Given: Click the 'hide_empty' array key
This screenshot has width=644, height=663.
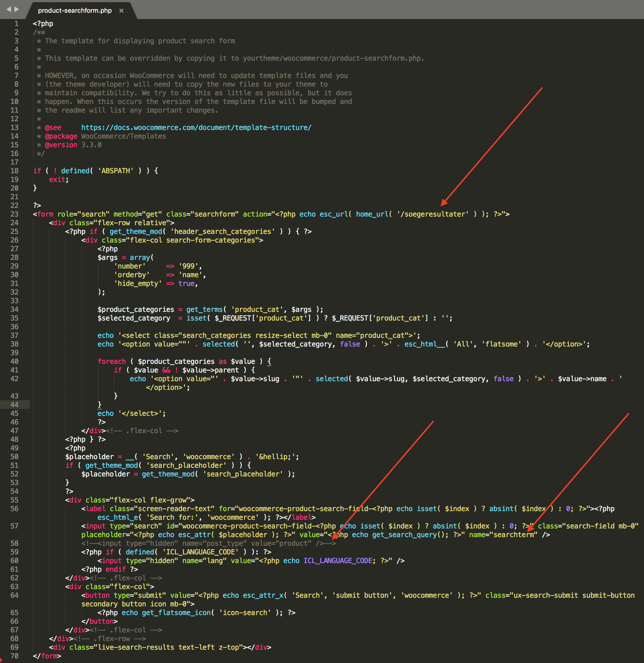Looking at the screenshot, I should 138,284.
